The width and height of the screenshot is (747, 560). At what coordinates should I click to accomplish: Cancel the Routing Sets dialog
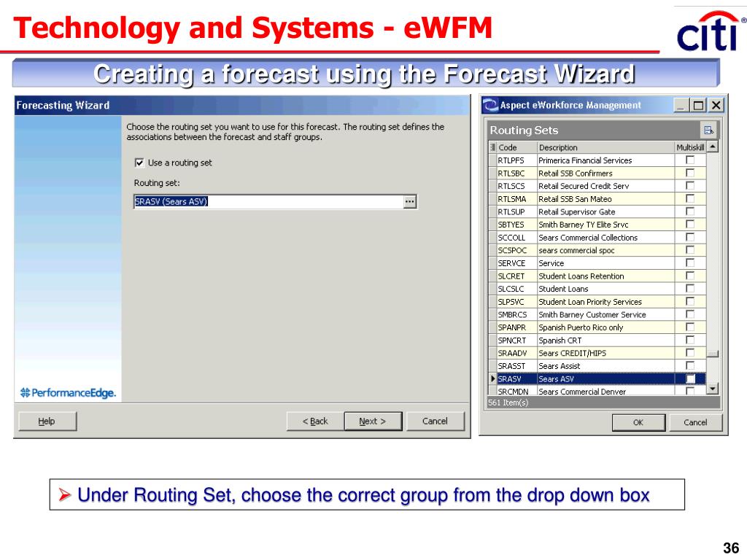[x=695, y=422]
